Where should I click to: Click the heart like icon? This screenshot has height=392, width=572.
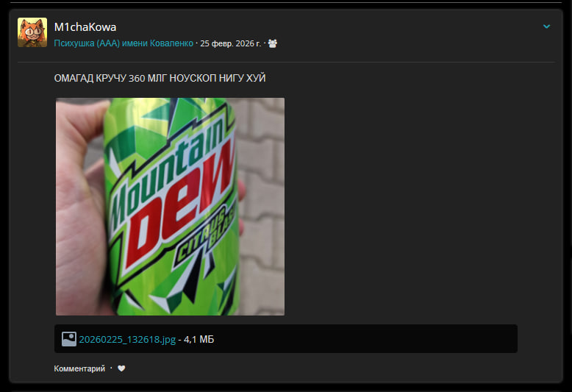click(x=121, y=368)
